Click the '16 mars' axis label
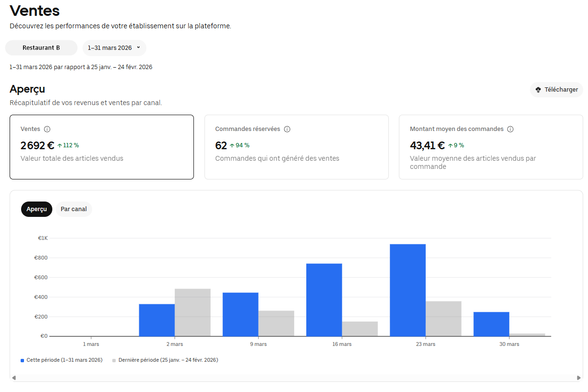This screenshot has height=392, width=588. [342, 344]
